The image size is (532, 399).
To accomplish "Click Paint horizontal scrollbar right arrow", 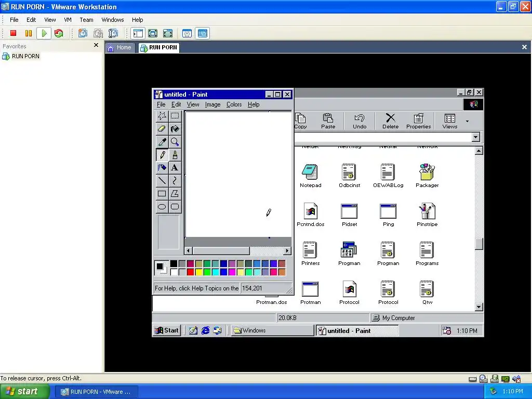I will 287,251.
